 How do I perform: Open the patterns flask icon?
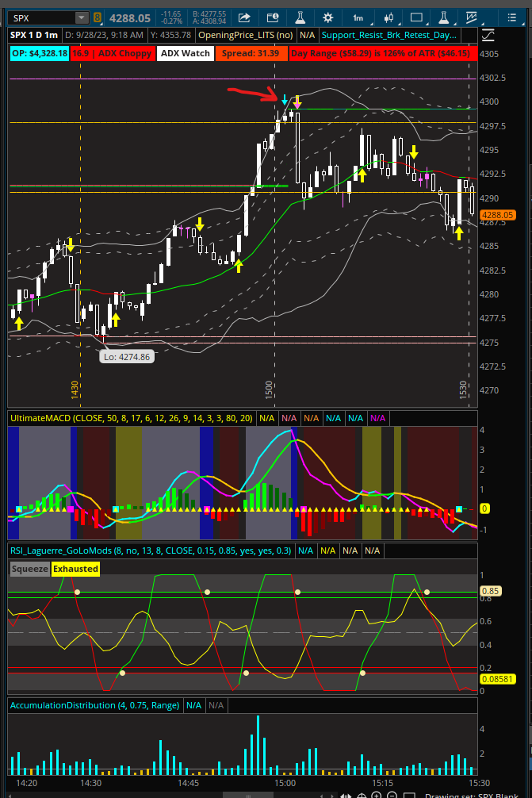point(443,17)
